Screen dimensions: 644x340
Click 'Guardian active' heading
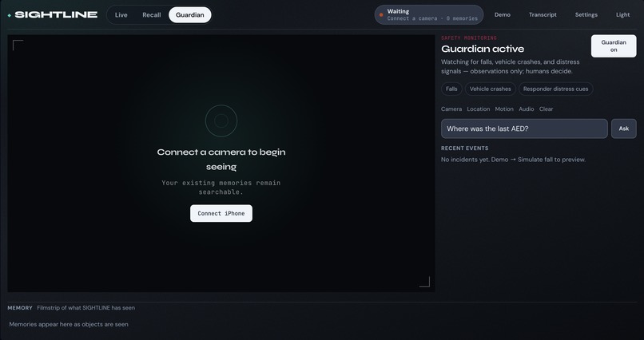tap(483, 49)
